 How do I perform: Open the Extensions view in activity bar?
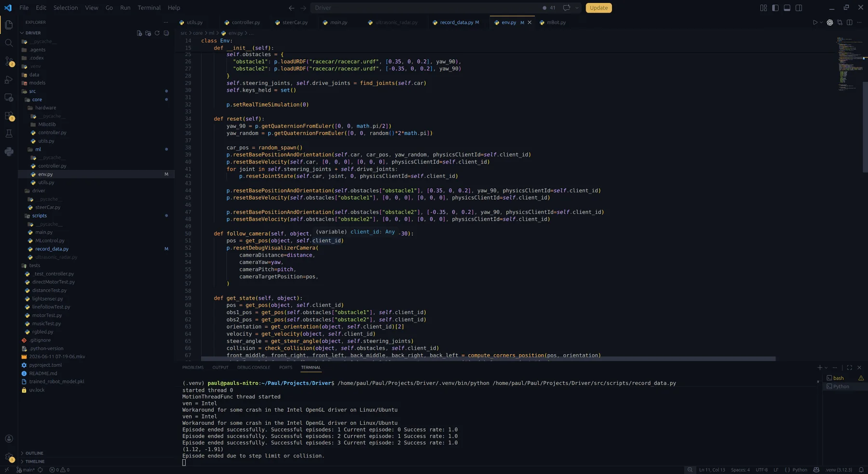click(9, 116)
